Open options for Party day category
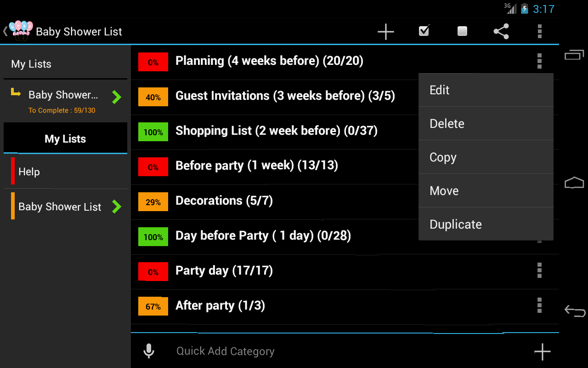The width and height of the screenshot is (588, 368). point(539,270)
